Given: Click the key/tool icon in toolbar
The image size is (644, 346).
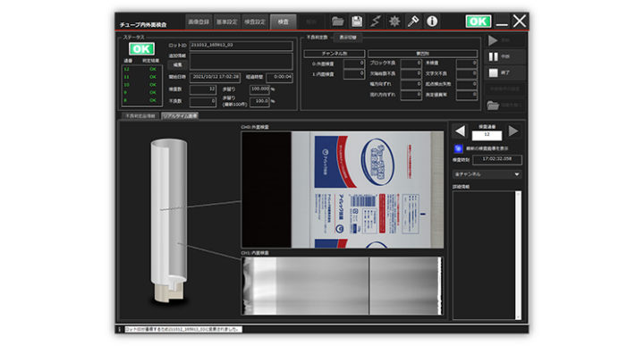Looking at the screenshot, I should pyautogui.click(x=412, y=21).
